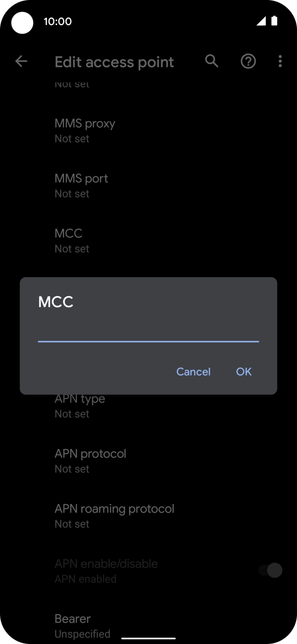The height and width of the screenshot is (644, 297).
Task: Tap the battery status icon
Action: tap(274, 21)
